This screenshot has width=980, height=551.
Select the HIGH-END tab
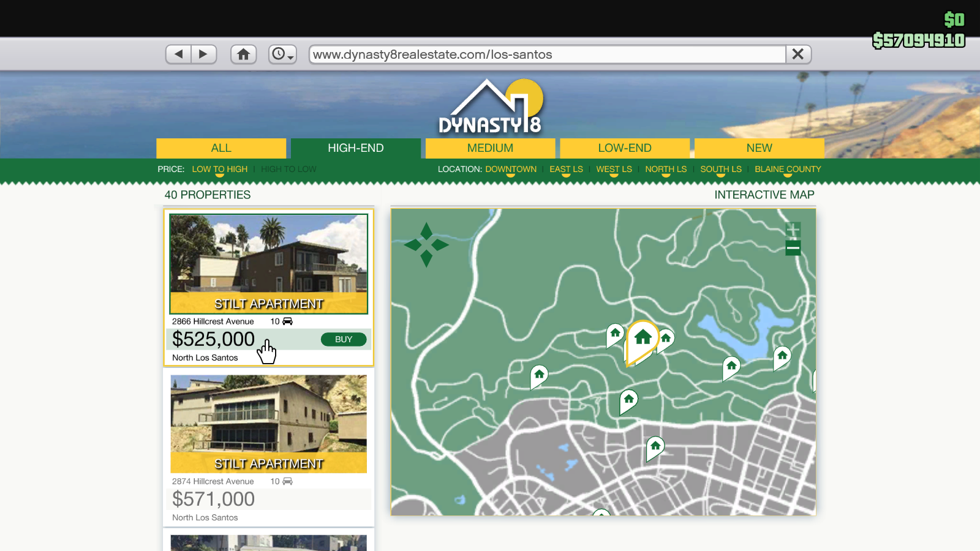click(x=356, y=148)
